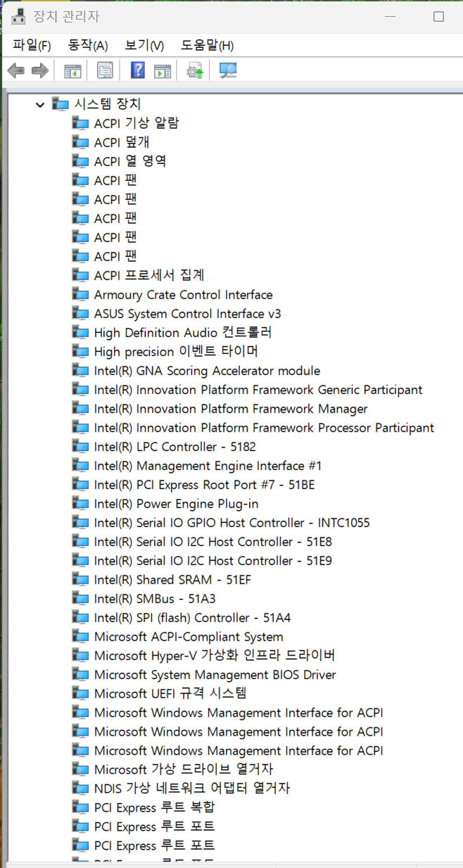The height and width of the screenshot is (868, 463).
Task: Click the icon beside Intel GNA Scoring Accelerator module
Action: (81, 371)
